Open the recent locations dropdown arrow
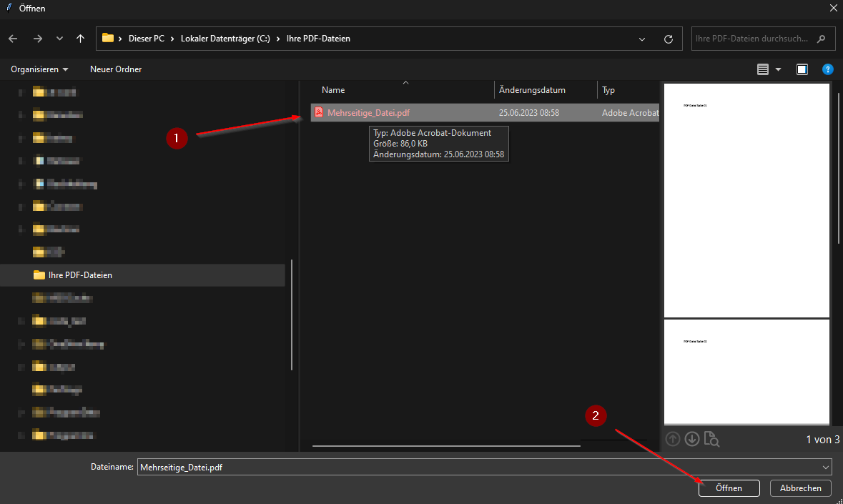The image size is (843, 504). [x=59, y=39]
